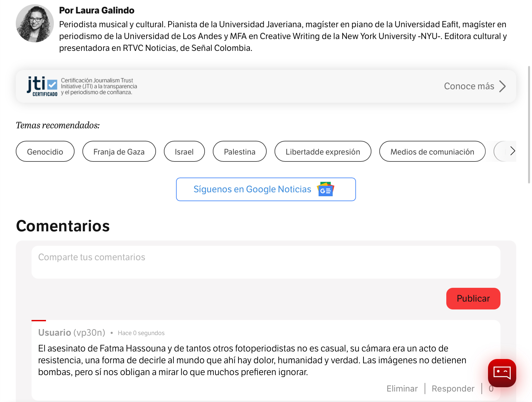Select Libertad de expresión tag
The height and width of the screenshot is (402, 532).
pos(323,151)
